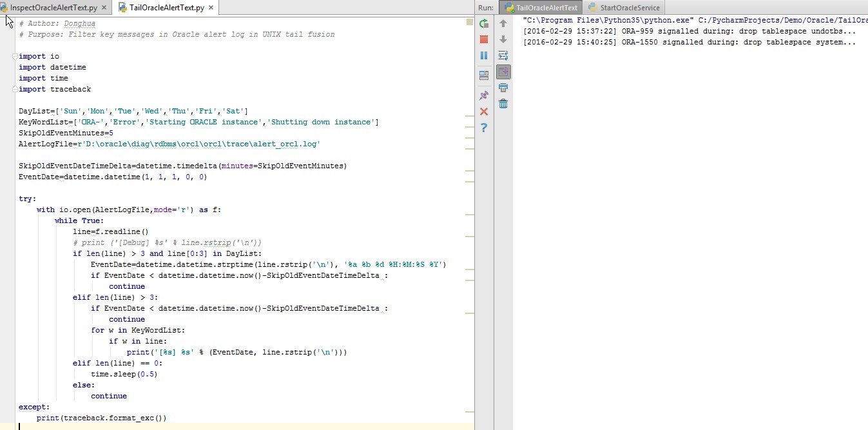This screenshot has width=868, height=430.
Task: Open the Run configurations selector
Action: 486,7
